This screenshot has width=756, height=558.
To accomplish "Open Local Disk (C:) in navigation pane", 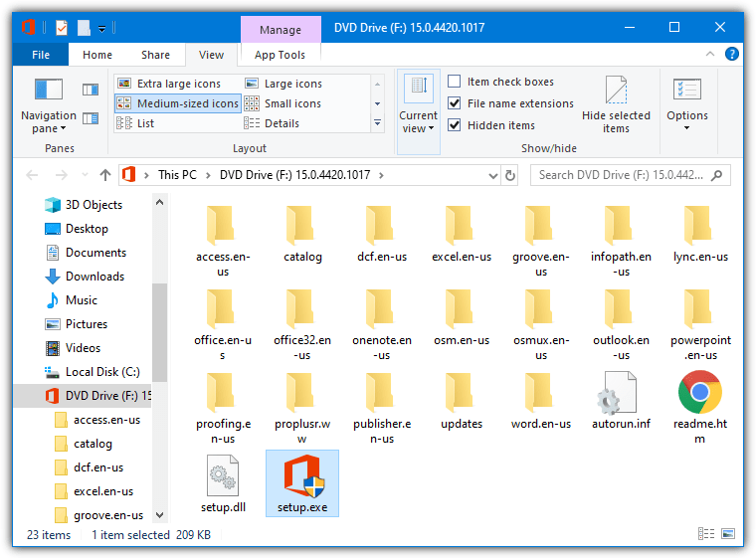I will [x=94, y=372].
